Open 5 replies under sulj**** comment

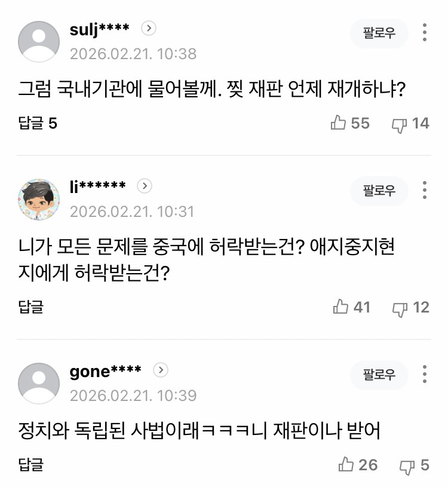tap(38, 124)
